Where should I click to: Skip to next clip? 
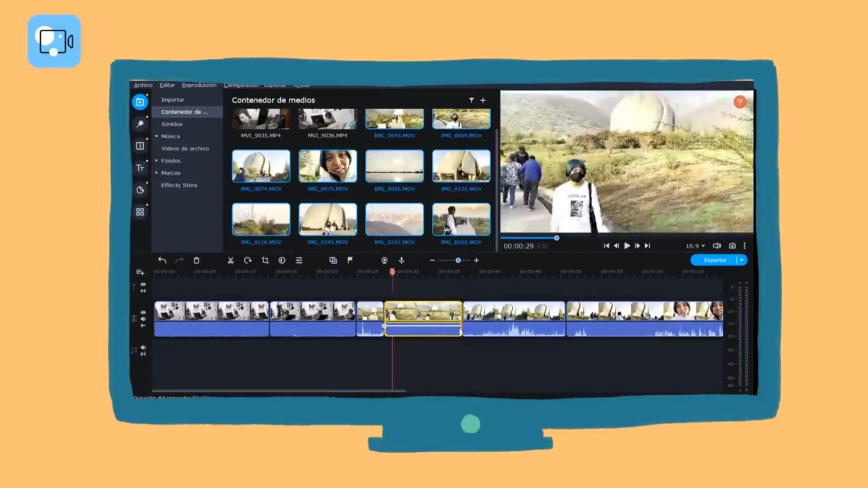[647, 246]
